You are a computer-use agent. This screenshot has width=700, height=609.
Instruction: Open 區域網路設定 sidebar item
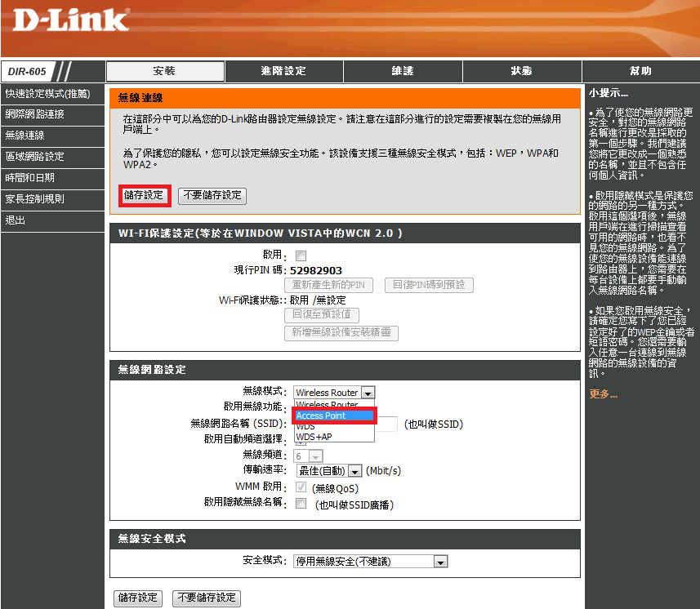52,157
